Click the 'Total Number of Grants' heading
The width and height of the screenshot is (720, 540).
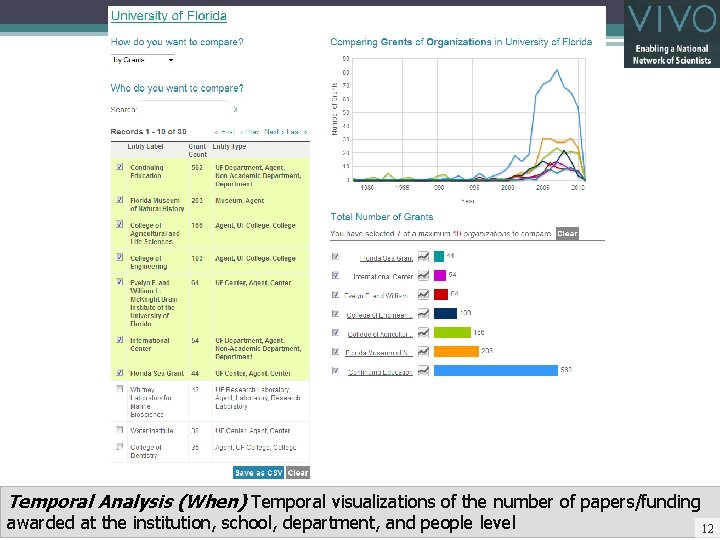tap(382, 217)
